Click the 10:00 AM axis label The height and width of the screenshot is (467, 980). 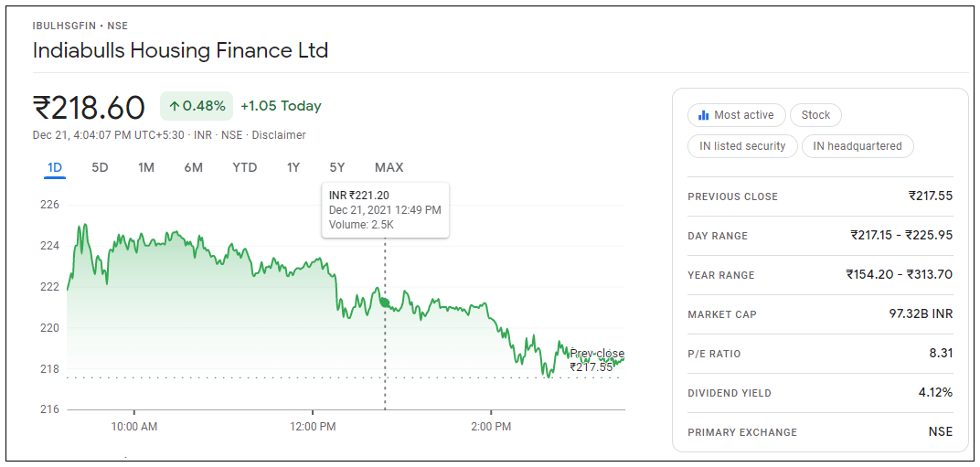pos(134,428)
